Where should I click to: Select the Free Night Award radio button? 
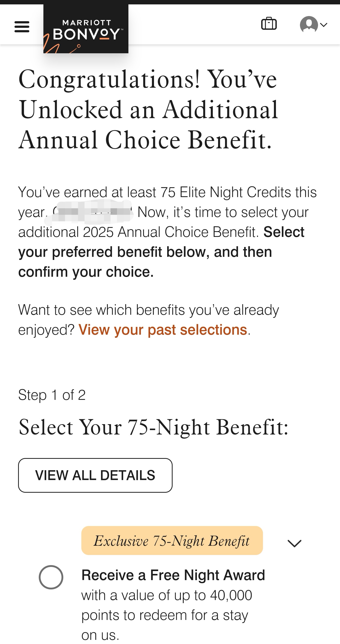point(51,577)
